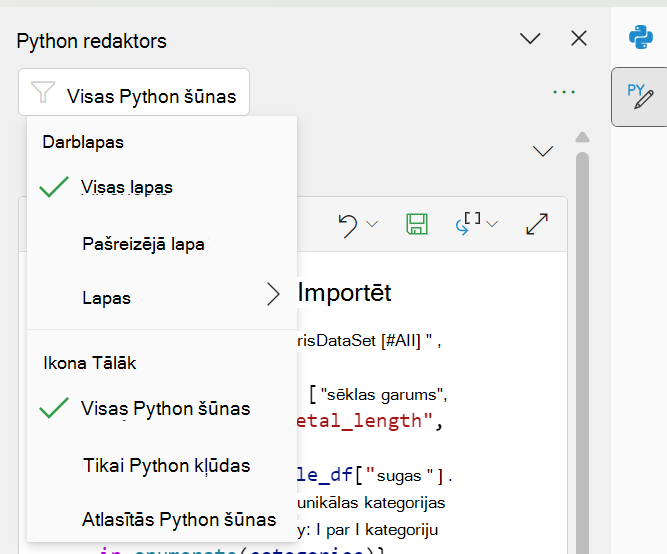Choose Tikai Python kļūdas filter
667x554 pixels.
coord(162,465)
